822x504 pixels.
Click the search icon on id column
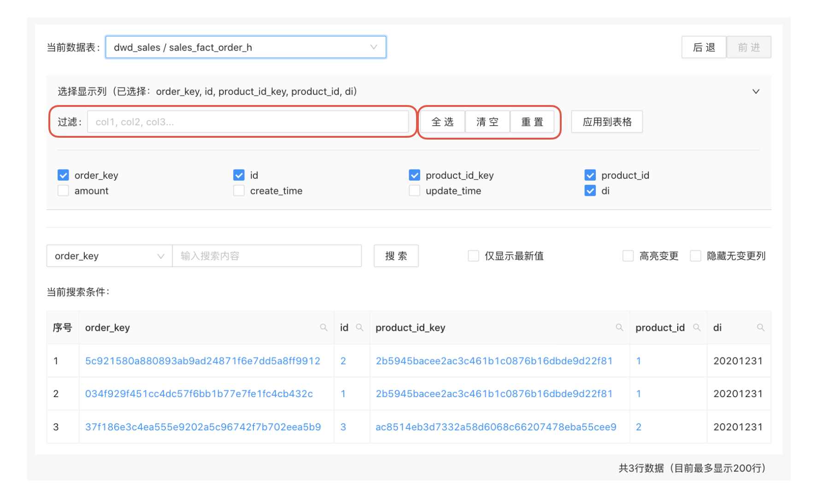coord(360,328)
